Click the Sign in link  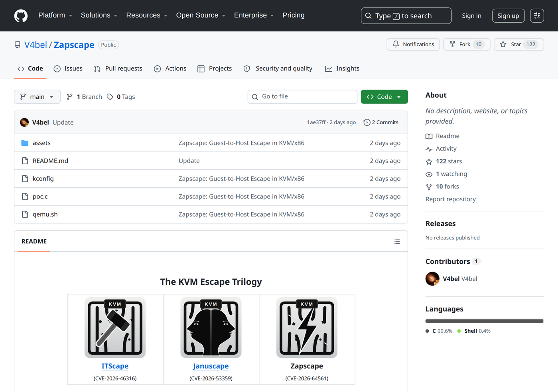tap(471, 16)
